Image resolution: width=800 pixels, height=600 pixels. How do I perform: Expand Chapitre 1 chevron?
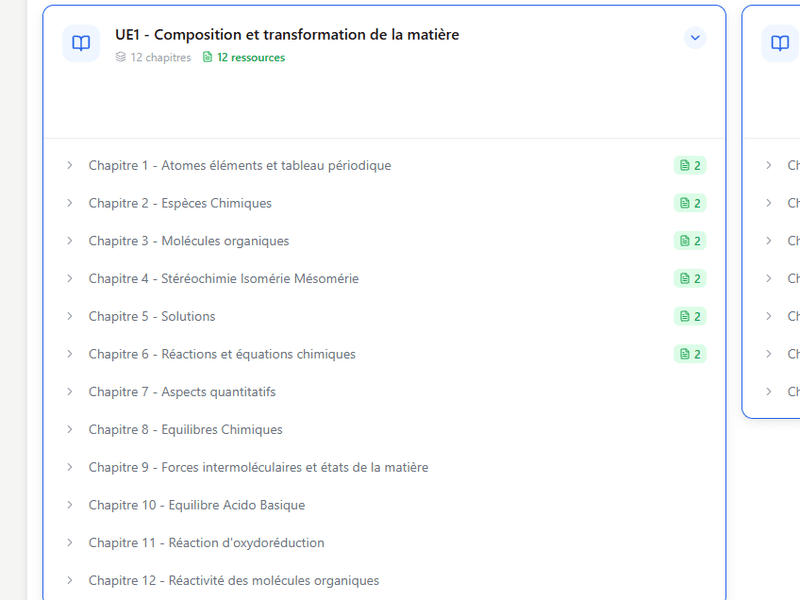coord(70,165)
